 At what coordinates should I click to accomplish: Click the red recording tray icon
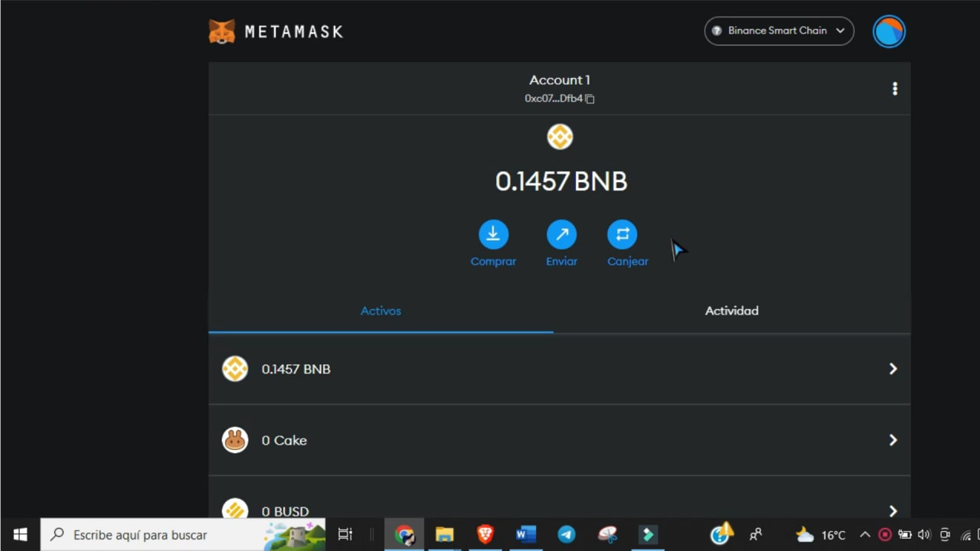tap(884, 535)
